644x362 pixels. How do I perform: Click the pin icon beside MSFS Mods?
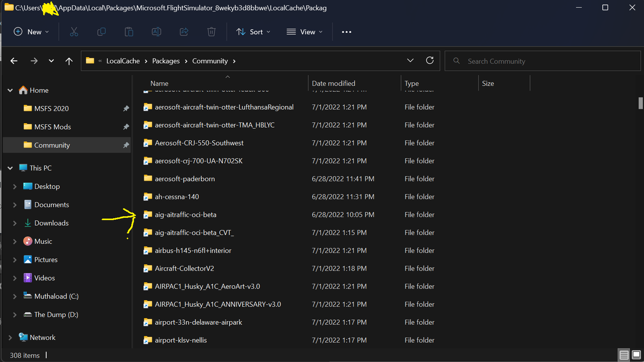coord(126,127)
